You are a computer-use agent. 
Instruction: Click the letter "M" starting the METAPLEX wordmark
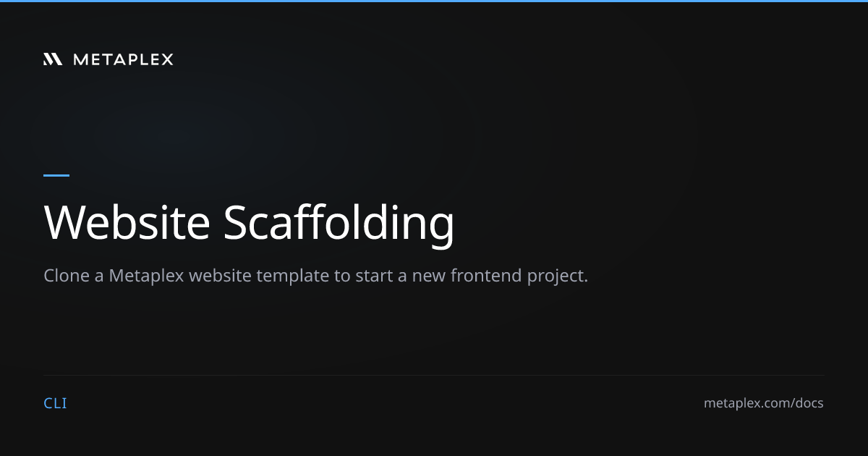point(80,59)
